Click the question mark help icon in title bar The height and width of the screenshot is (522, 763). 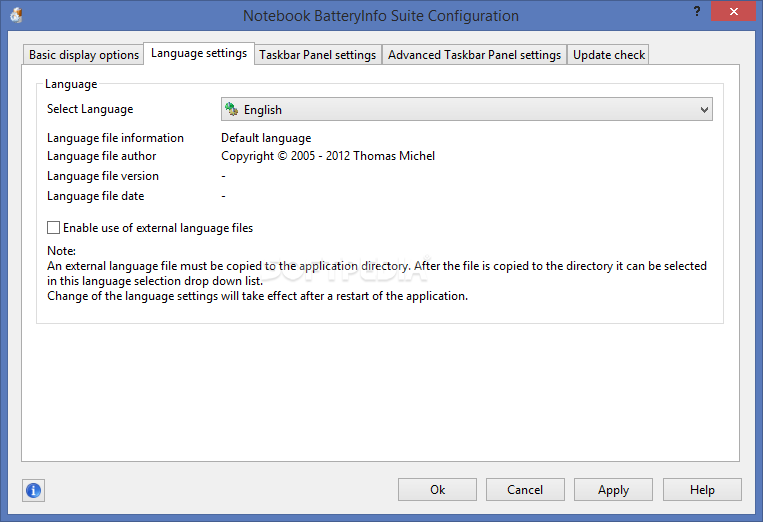(x=697, y=11)
